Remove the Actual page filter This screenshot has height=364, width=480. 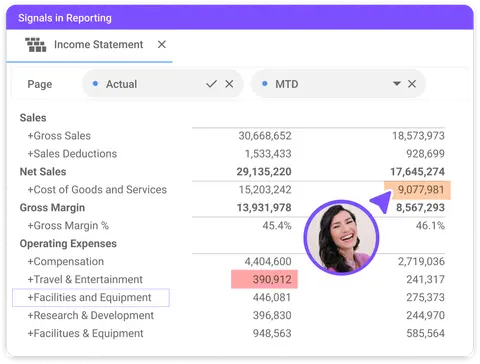pyautogui.click(x=229, y=84)
